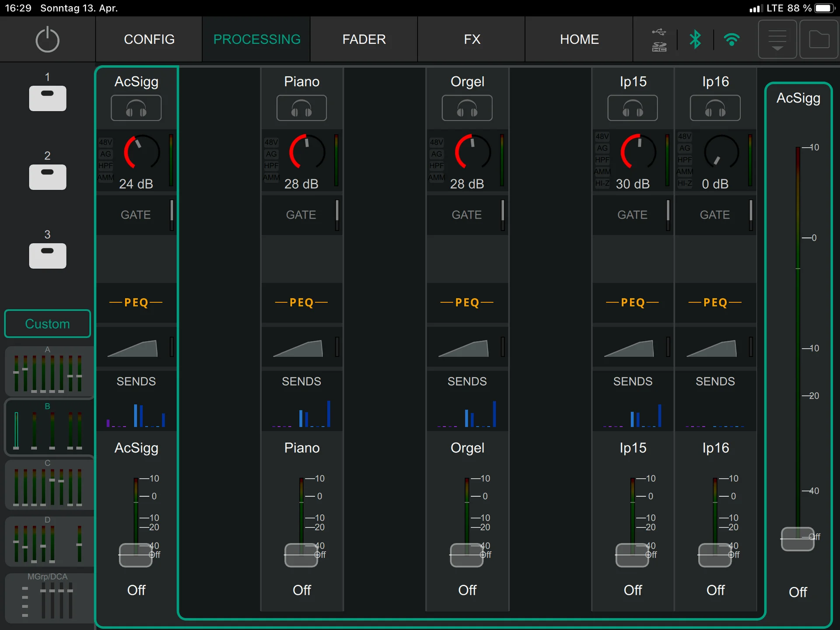Screen dimensions: 840x630
Task: Open the PEQ section on Ip16
Action: 715,302
